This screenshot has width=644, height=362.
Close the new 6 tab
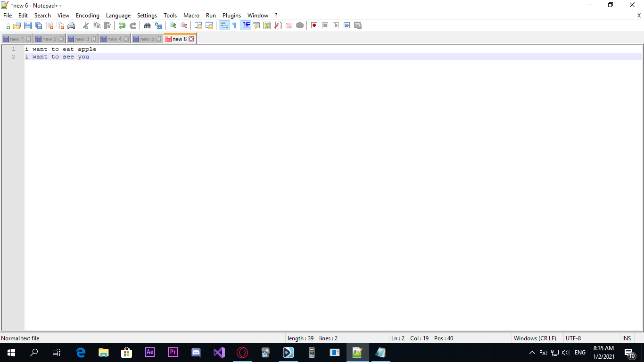[x=191, y=39]
